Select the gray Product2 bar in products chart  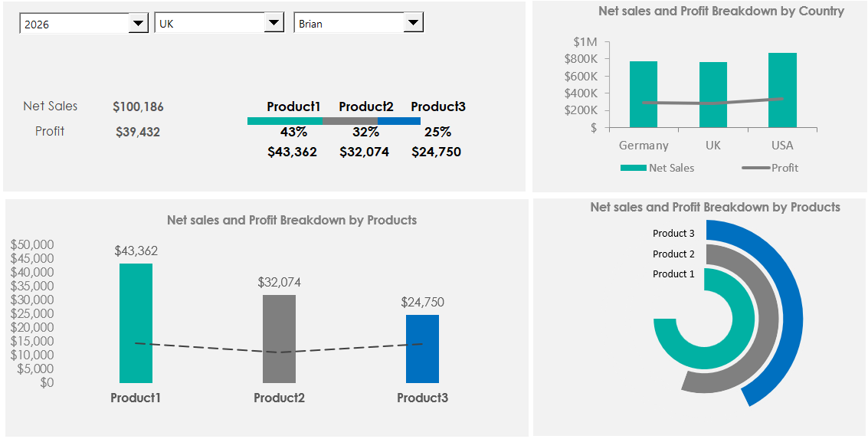(279, 337)
